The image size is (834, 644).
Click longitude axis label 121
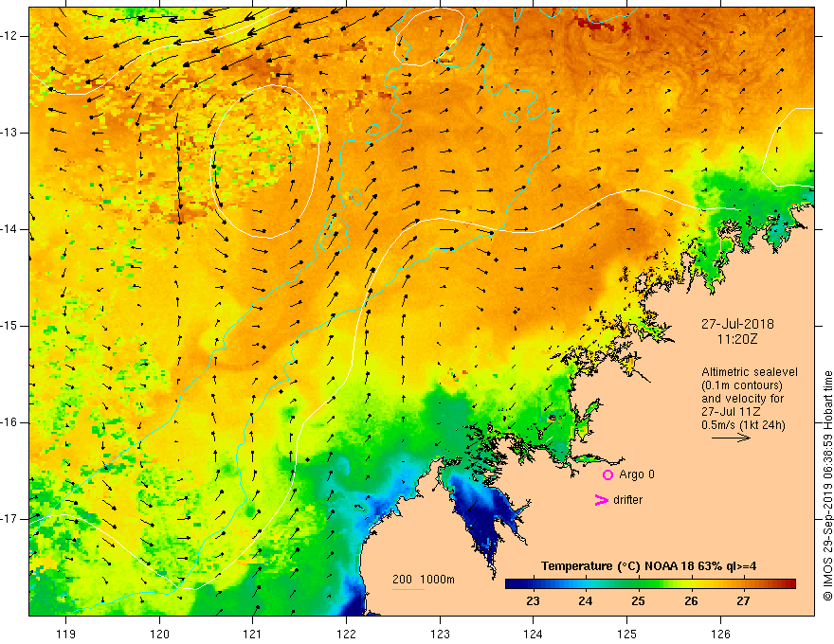[253, 634]
